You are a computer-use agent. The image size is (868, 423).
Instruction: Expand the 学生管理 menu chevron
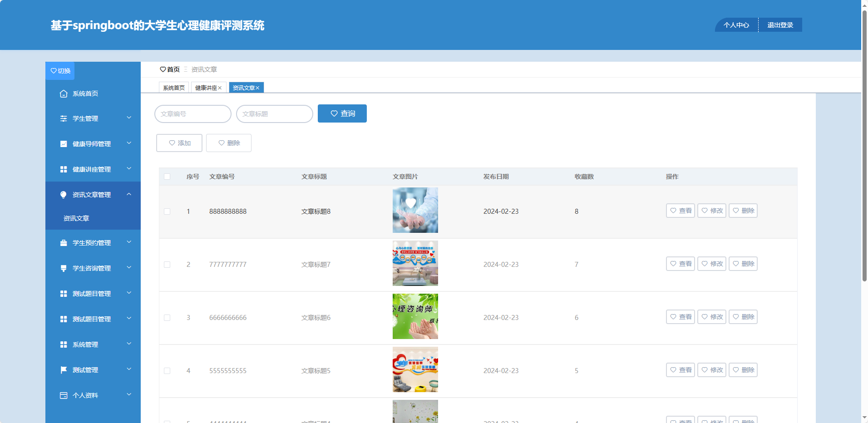point(129,118)
